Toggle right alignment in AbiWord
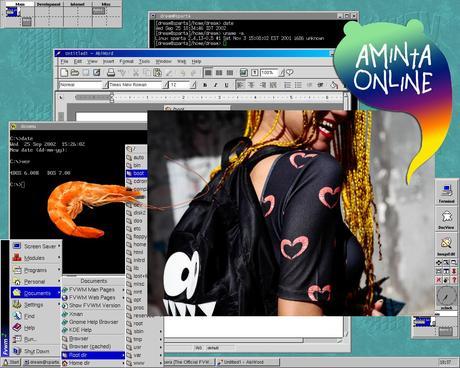 click(x=262, y=85)
